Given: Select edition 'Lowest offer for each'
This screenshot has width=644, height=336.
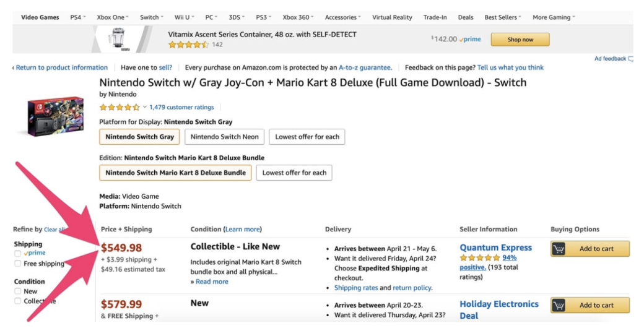Looking at the screenshot, I should (x=294, y=173).
